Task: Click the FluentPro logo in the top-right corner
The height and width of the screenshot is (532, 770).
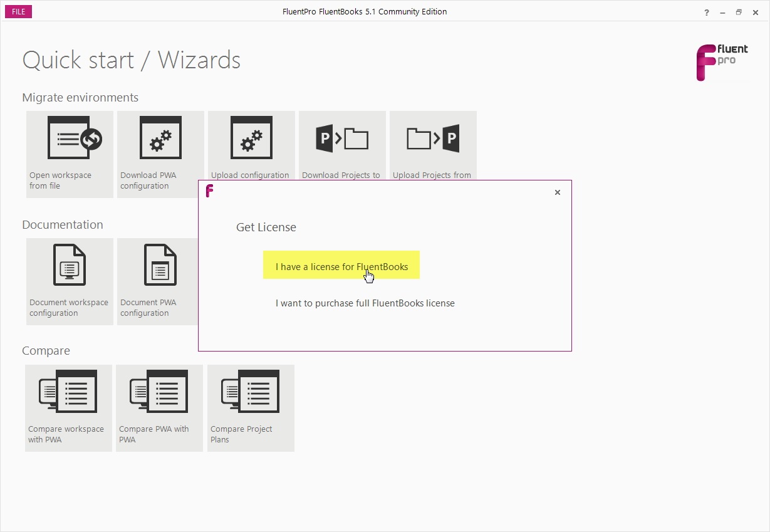Action: click(x=722, y=62)
